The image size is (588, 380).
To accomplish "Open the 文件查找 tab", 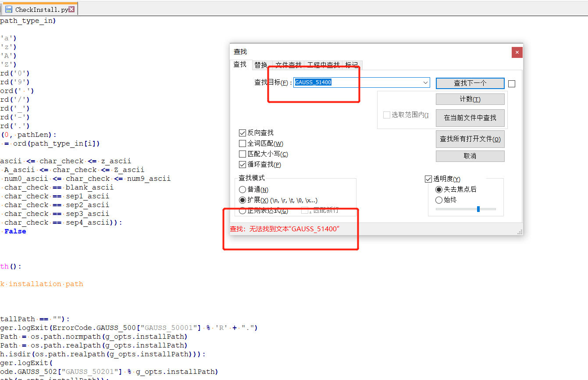I will (288, 65).
